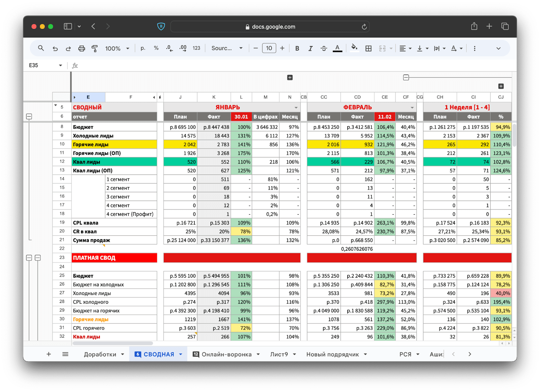Click the paint format roller icon
This screenshot has height=392, width=540.
tap(95, 49)
